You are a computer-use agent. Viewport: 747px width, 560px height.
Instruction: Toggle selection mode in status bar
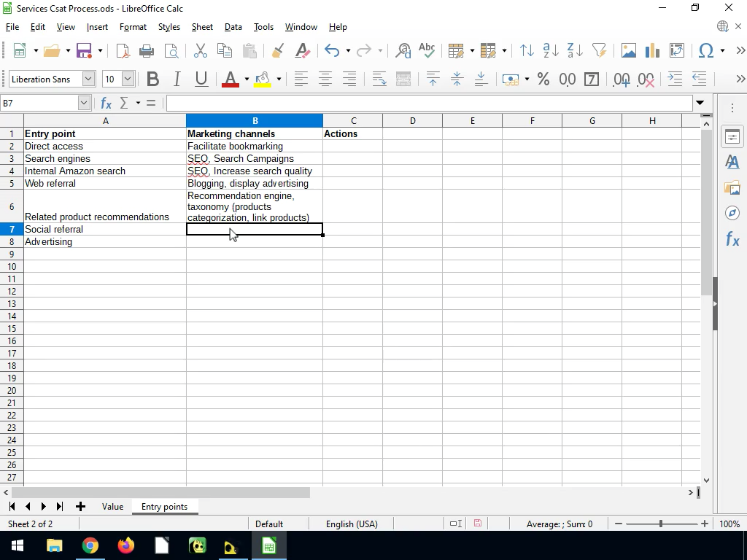(455, 524)
